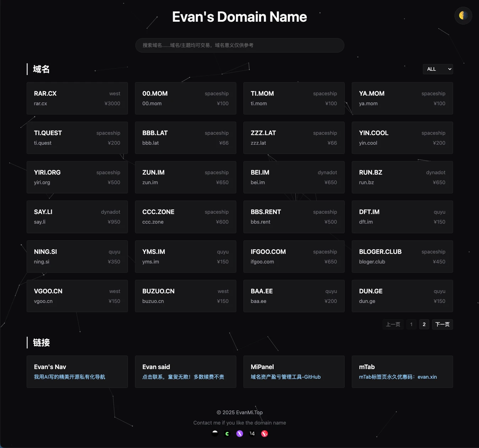The width and height of the screenshot is (479, 448).
Task: Open the BLOGER.CLUB domain card
Action: point(402,256)
